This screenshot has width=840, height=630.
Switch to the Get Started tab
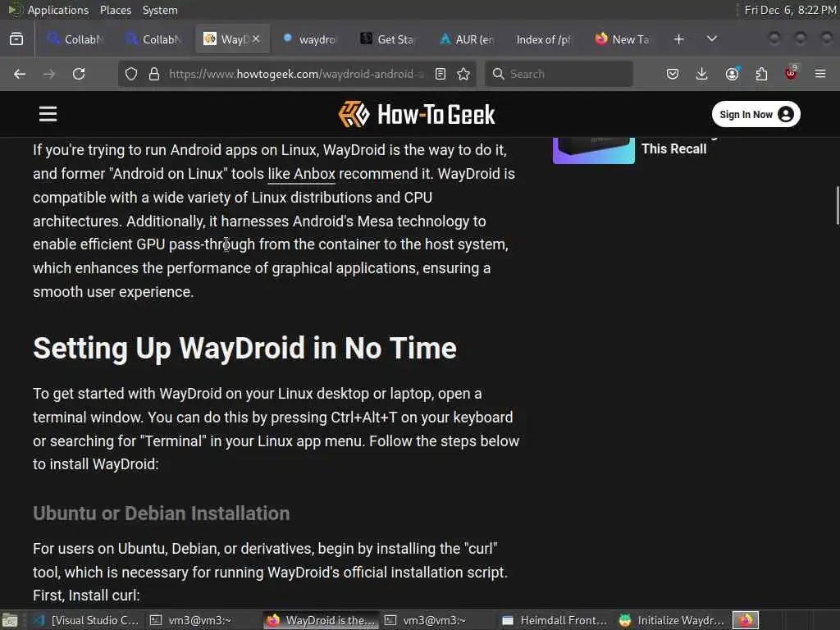388,39
